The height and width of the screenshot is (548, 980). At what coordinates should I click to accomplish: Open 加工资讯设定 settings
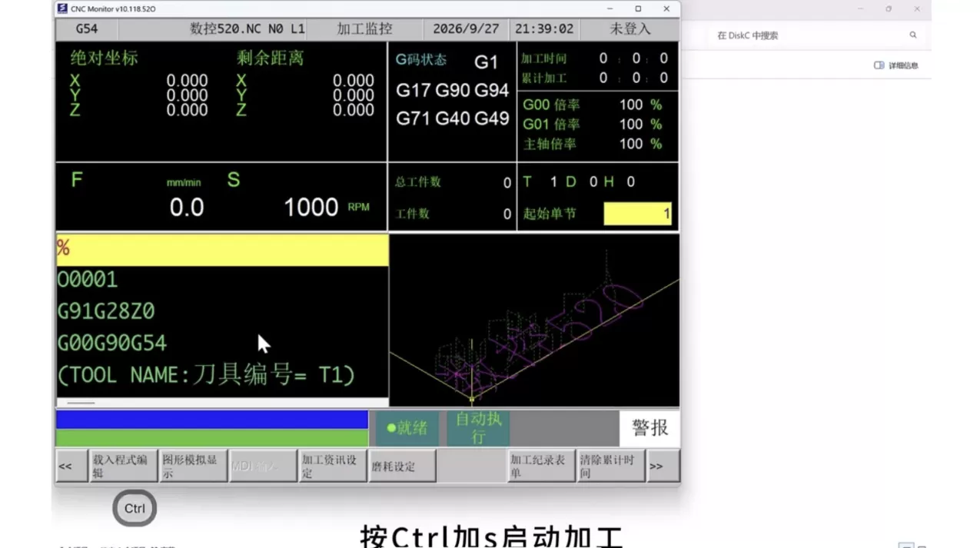pyautogui.click(x=332, y=466)
